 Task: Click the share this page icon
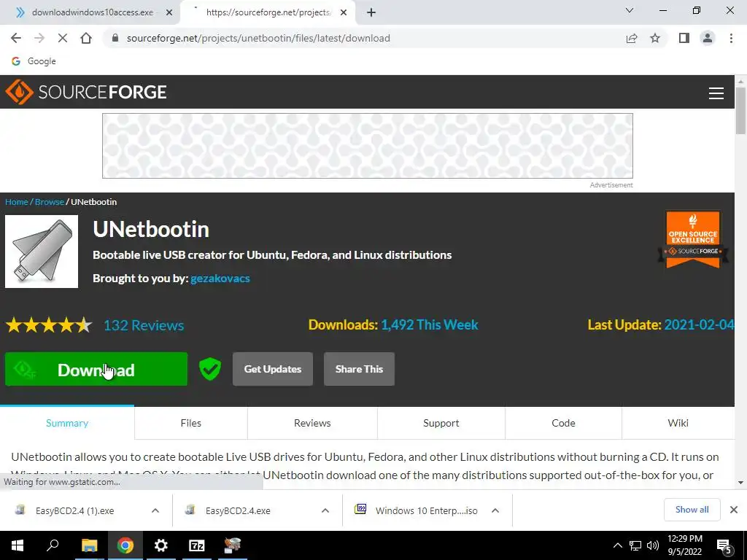632,38
